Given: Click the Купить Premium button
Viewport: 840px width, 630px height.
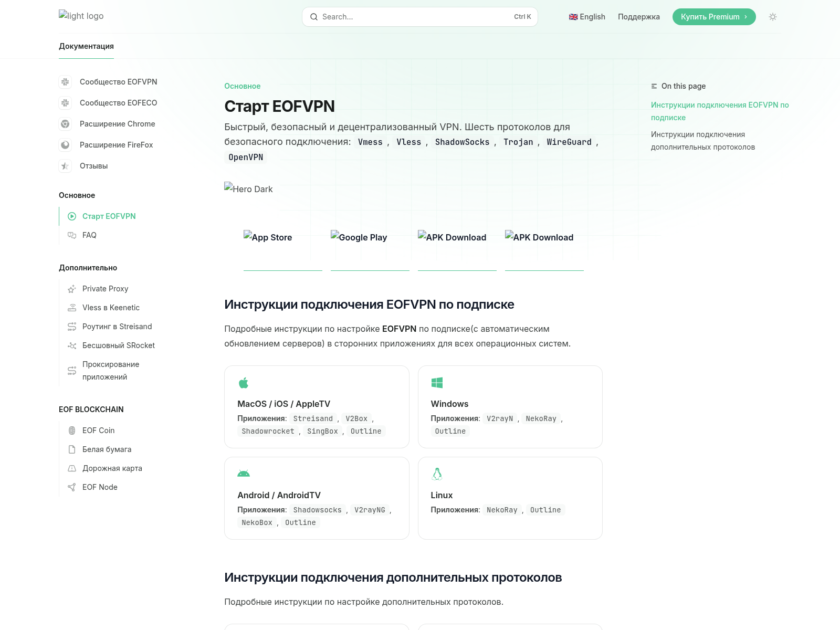Looking at the screenshot, I should (x=713, y=17).
